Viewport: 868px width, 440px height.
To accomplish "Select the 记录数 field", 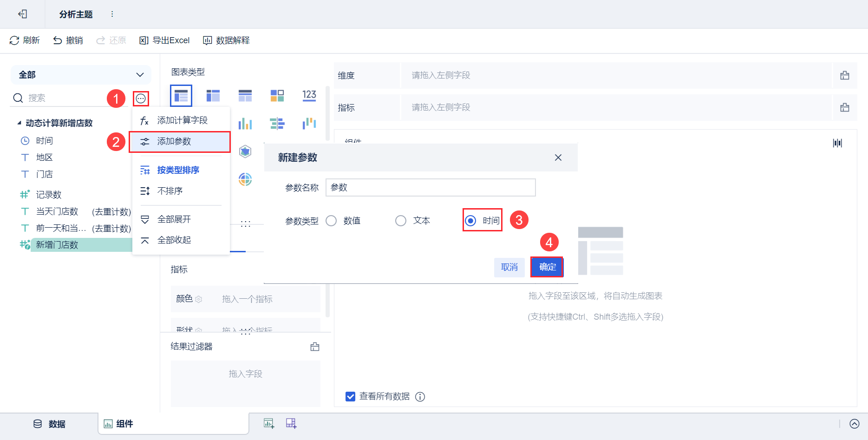I will [x=49, y=195].
